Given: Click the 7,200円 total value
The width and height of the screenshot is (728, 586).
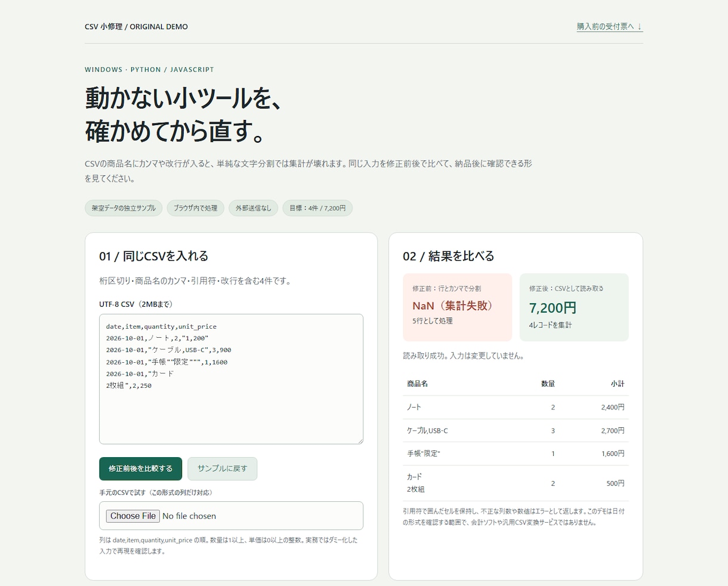Looking at the screenshot, I should [553, 308].
